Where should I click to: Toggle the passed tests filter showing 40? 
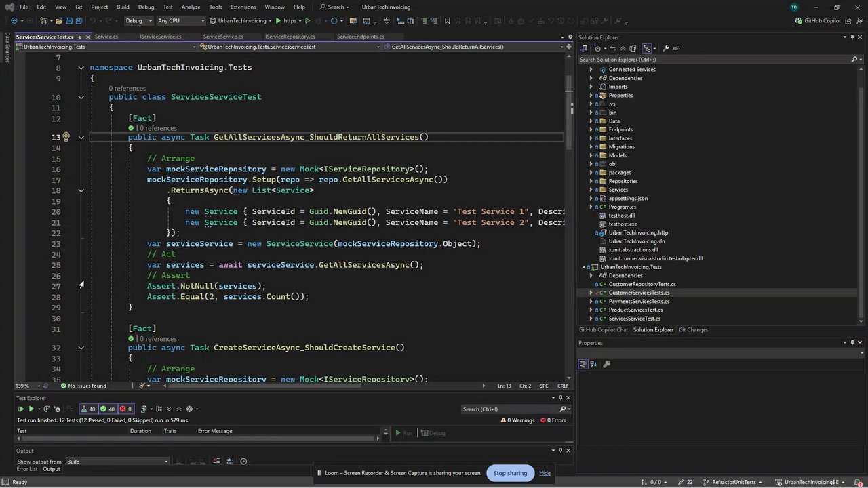[108, 409]
